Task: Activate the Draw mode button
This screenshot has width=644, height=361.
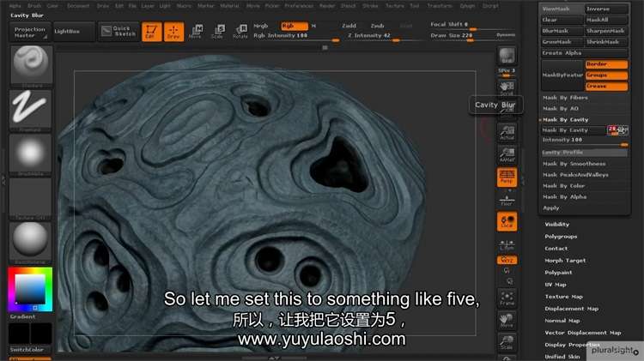Action: pos(173,32)
